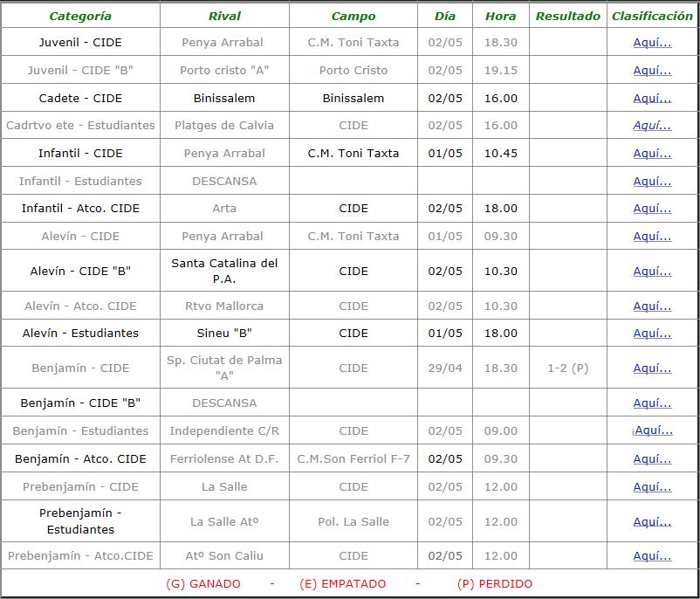Click the Aquí link for Benjamín - Atco. CIDE

(x=652, y=458)
